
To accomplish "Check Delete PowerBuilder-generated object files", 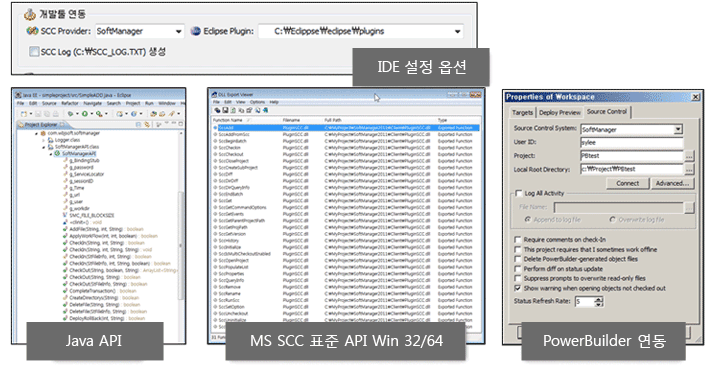I will (518, 259).
